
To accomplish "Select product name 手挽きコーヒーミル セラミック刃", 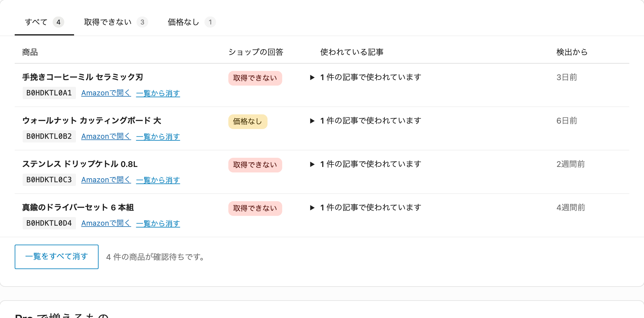I will click(83, 77).
